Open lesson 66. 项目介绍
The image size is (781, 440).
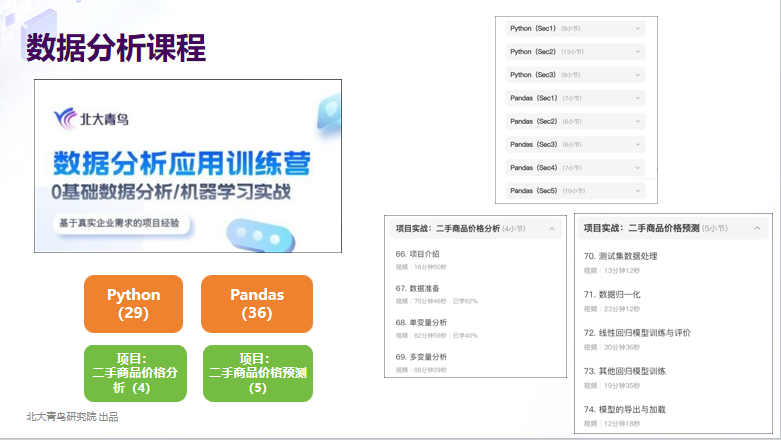(417, 254)
